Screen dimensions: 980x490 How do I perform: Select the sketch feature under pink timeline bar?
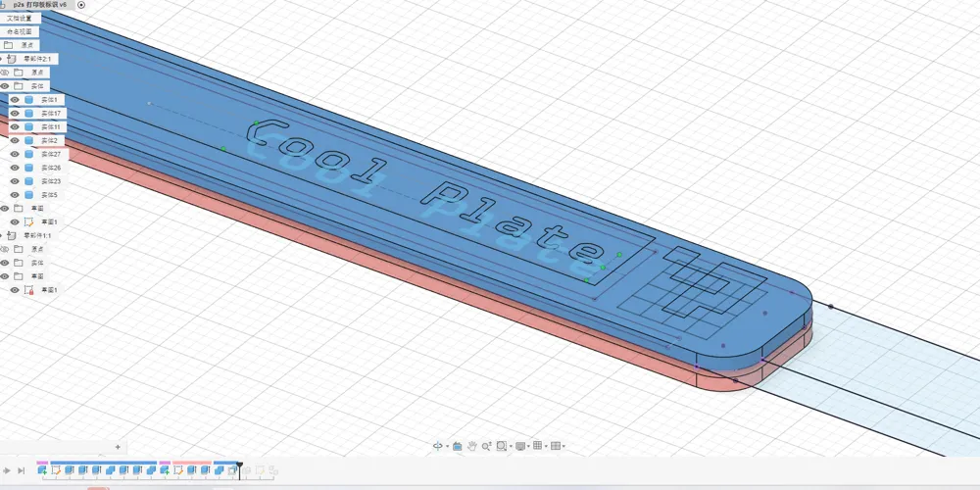coord(178,470)
